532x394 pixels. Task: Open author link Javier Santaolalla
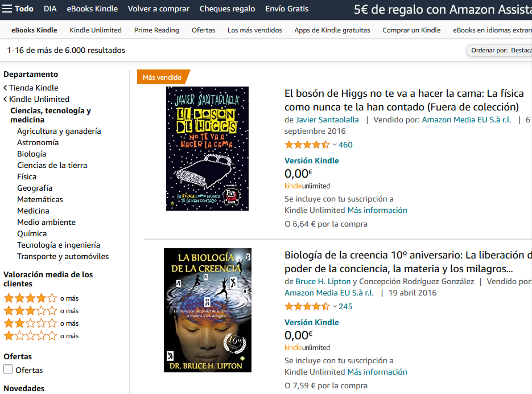327,120
